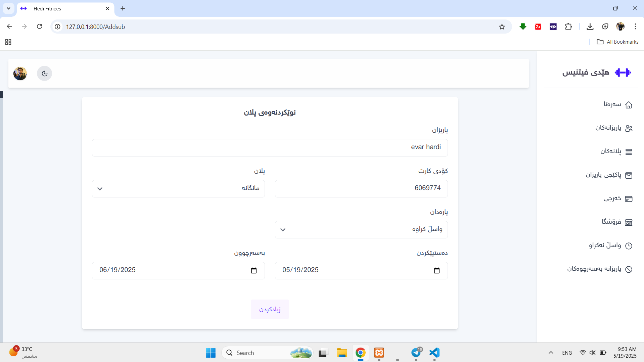This screenshot has height=362, width=644.
Task: Expand the پلان dropdown showing مانگانە
Action: click(x=178, y=189)
